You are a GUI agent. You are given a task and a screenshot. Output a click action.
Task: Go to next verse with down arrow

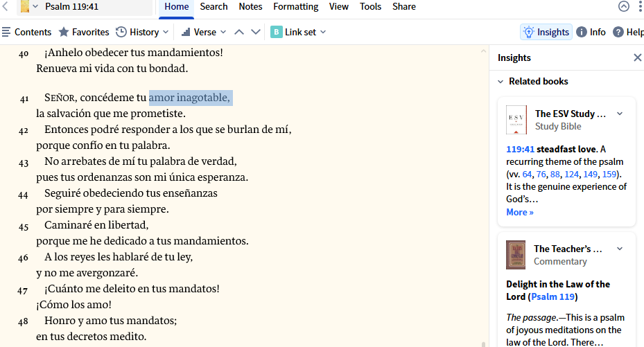(256, 32)
